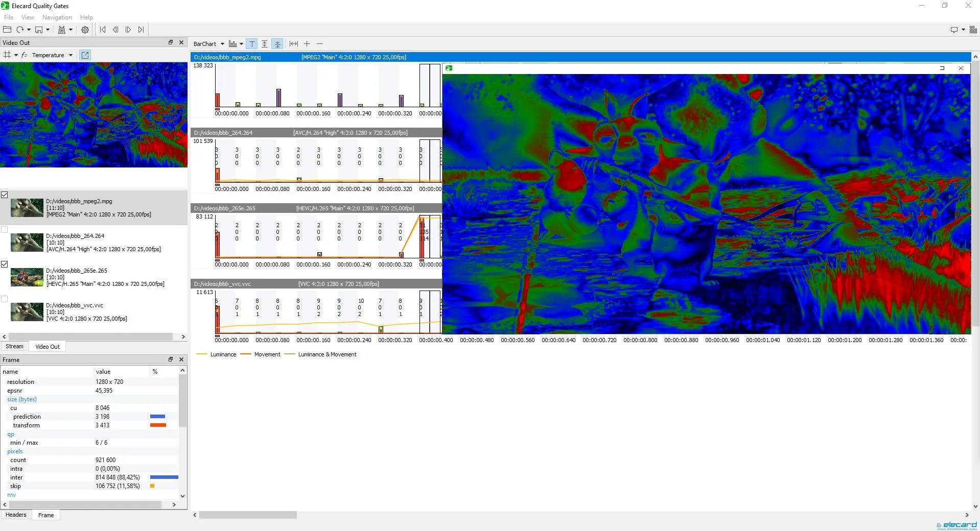Uncheck the bbb_mpeg2.mpg stream checkbox

click(5, 195)
